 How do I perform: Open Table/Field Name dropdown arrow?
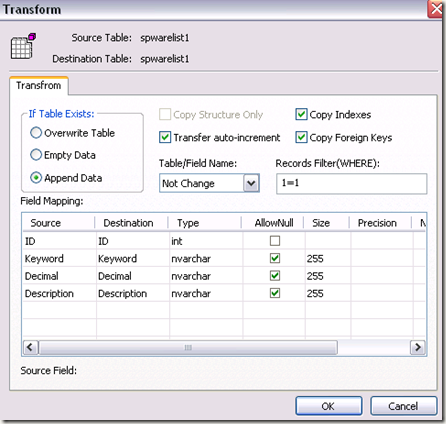tap(251, 183)
